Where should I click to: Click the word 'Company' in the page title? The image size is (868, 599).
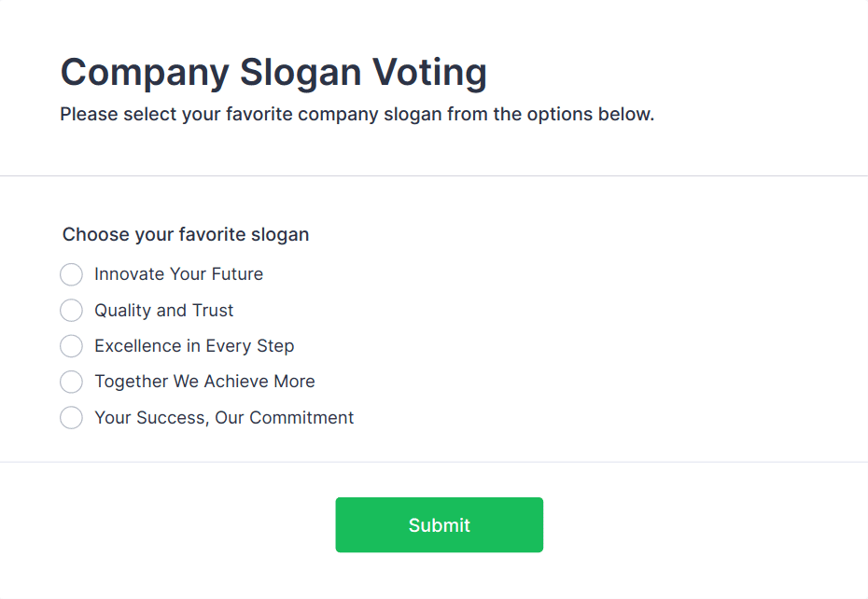[144, 72]
